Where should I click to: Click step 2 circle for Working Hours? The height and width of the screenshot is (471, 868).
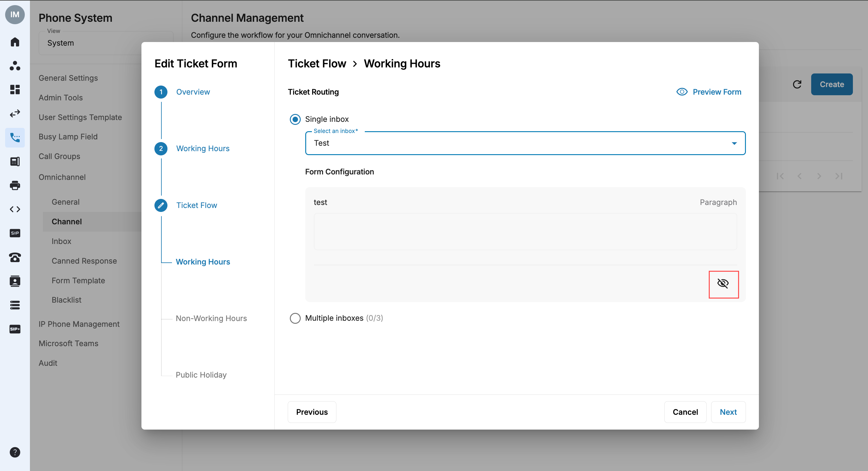[x=161, y=149]
